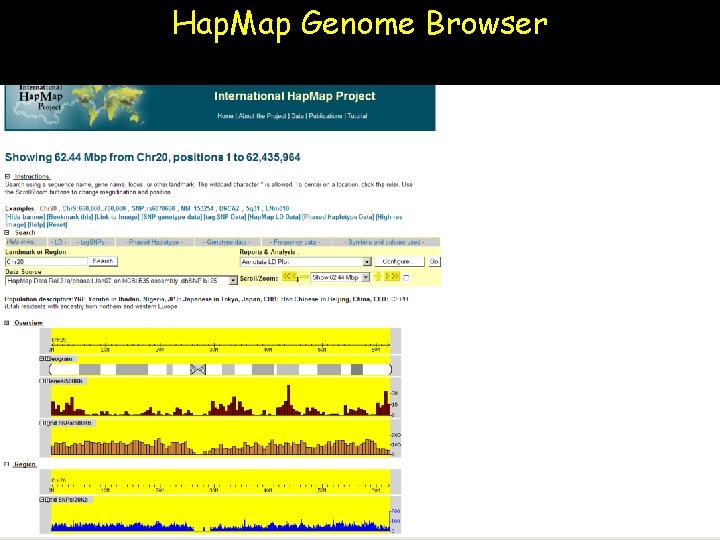The height and width of the screenshot is (540, 720).
Task: Click the [Reset] link
Action: coord(57,225)
